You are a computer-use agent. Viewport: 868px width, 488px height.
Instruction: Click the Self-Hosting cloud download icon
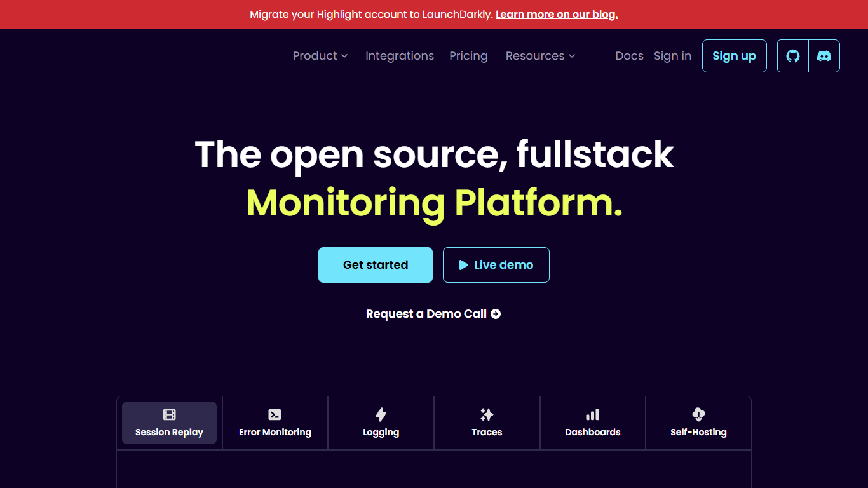(698, 415)
